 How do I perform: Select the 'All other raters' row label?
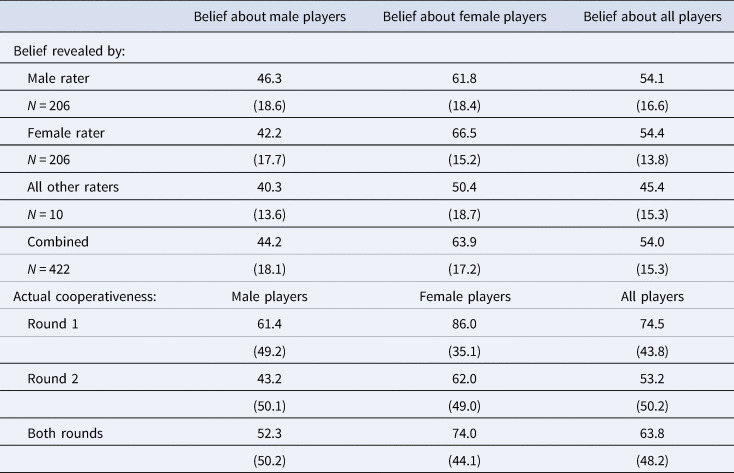point(73,187)
